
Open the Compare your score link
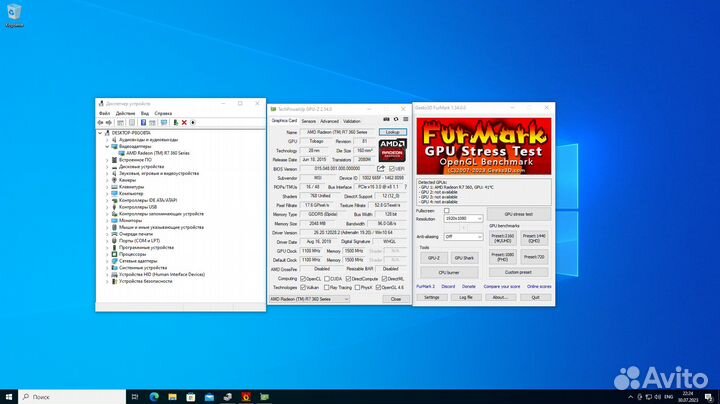click(x=501, y=286)
